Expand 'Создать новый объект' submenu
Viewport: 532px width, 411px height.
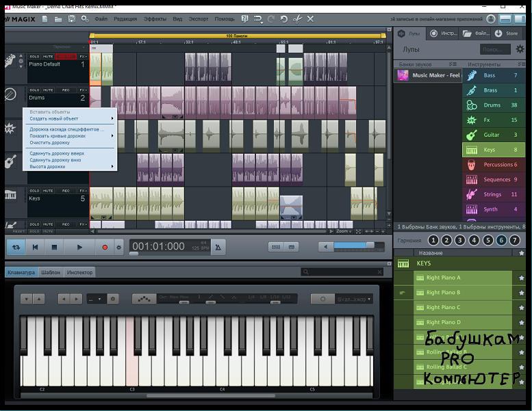coord(70,118)
